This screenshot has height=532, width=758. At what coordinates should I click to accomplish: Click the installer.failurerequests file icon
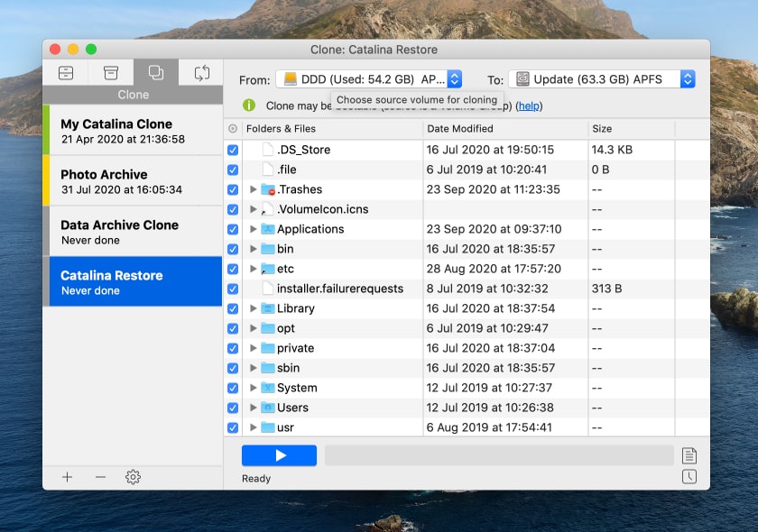tap(268, 289)
